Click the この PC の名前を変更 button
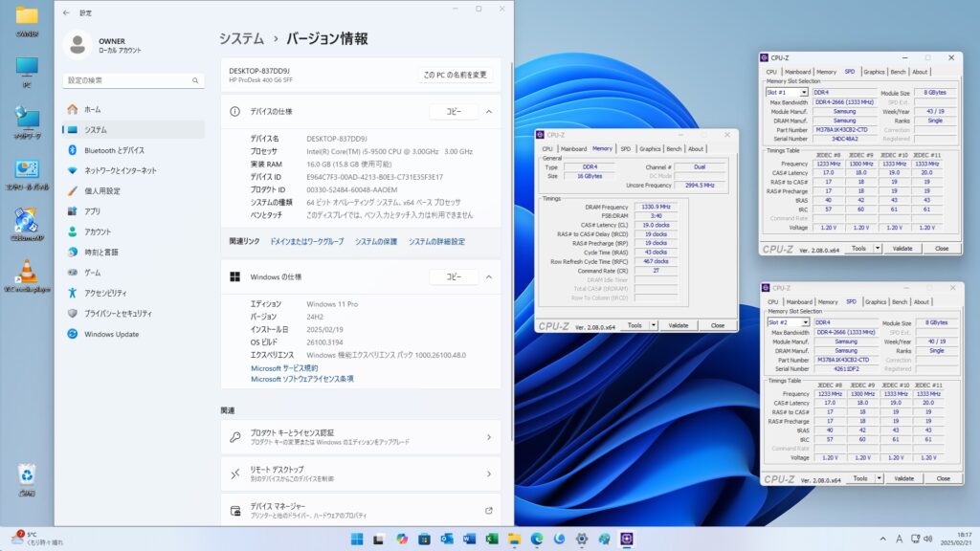The width and height of the screenshot is (980, 551). pos(456,75)
